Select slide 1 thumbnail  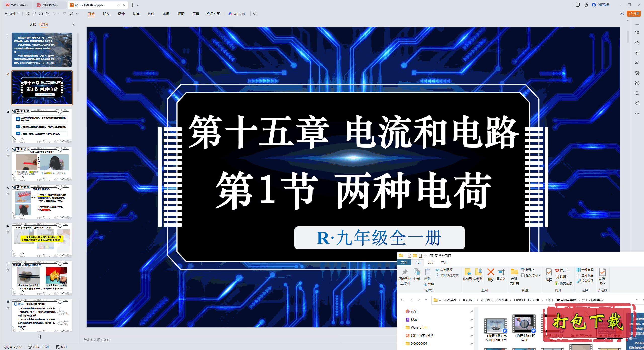pyautogui.click(x=42, y=50)
